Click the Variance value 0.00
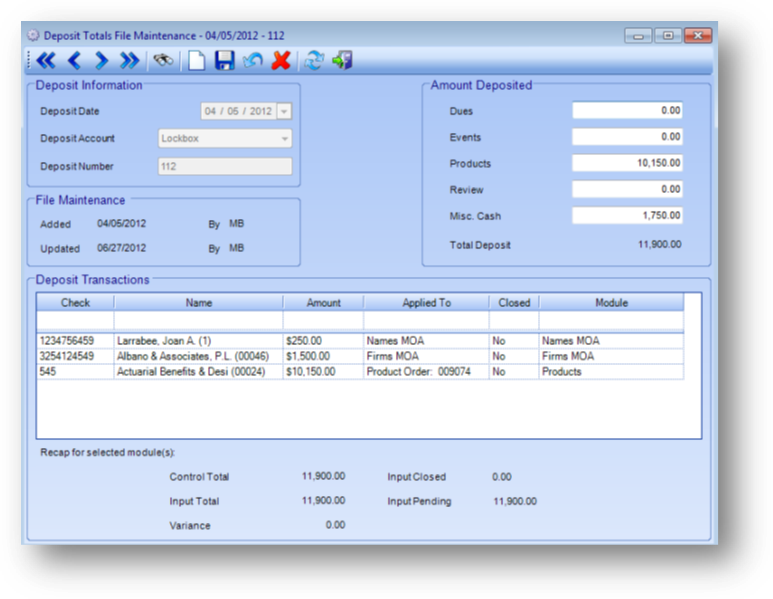The image size is (773, 599). click(335, 525)
